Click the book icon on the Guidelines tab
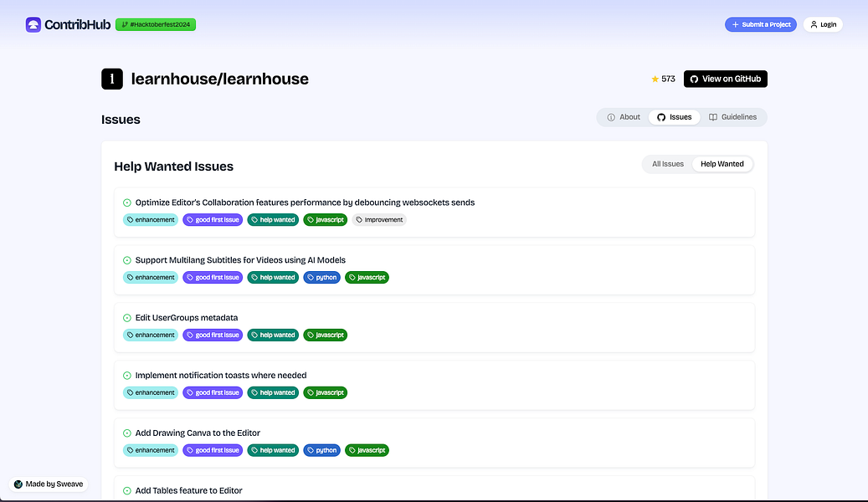Screen dimensions: 868x502 [714, 117]
